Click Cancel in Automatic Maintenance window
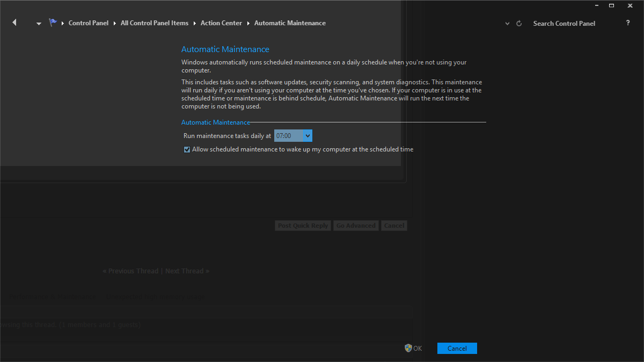The height and width of the screenshot is (362, 644). (457, 348)
